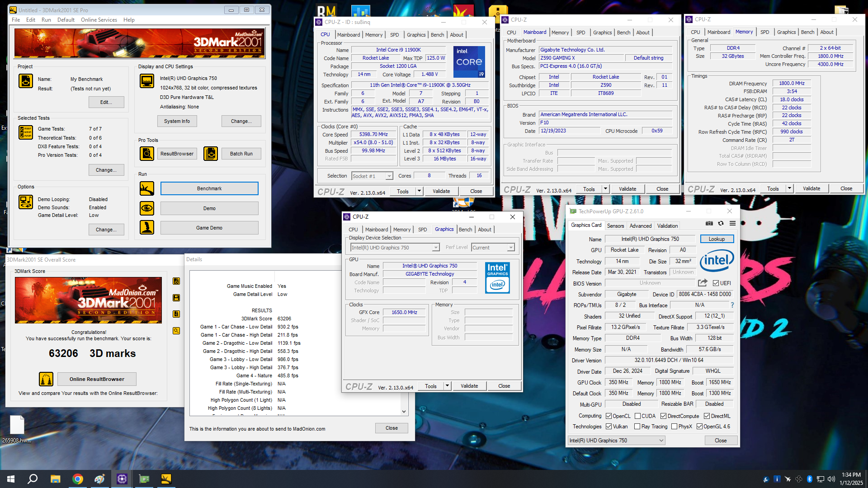This screenshot has width=868, height=488.
Task: Click the Project name trophy icon in 3DMark2001
Action: (x=26, y=81)
